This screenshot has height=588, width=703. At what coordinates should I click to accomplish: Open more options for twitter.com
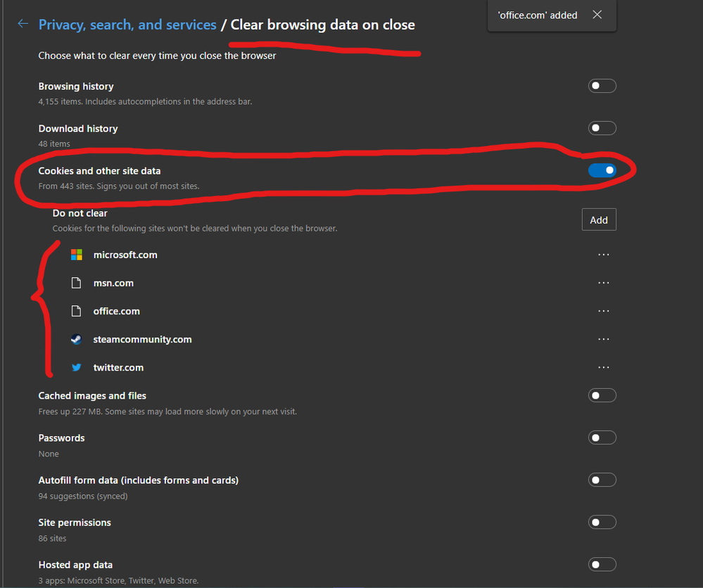tap(604, 367)
